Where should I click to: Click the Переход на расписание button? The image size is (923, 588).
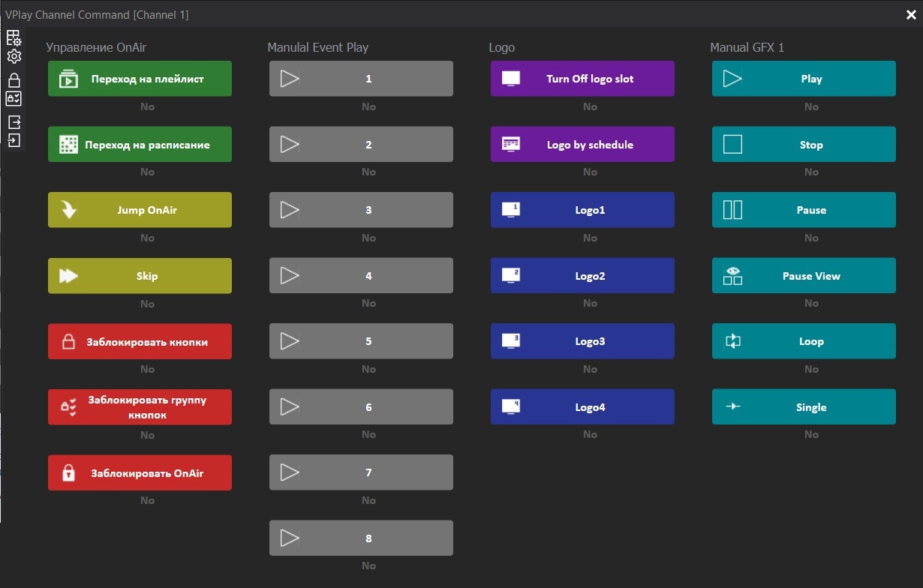click(x=140, y=145)
